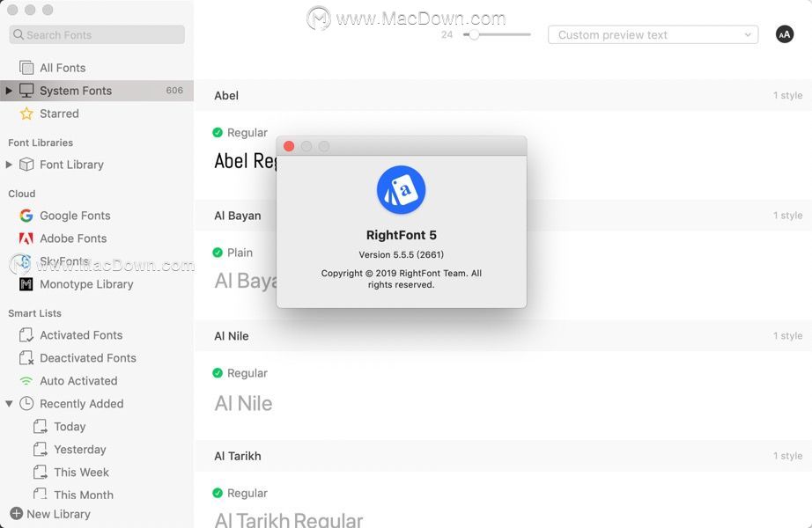Click the Adobe Fonts logo icon
Image resolution: width=812 pixels, height=528 pixels.
26,238
